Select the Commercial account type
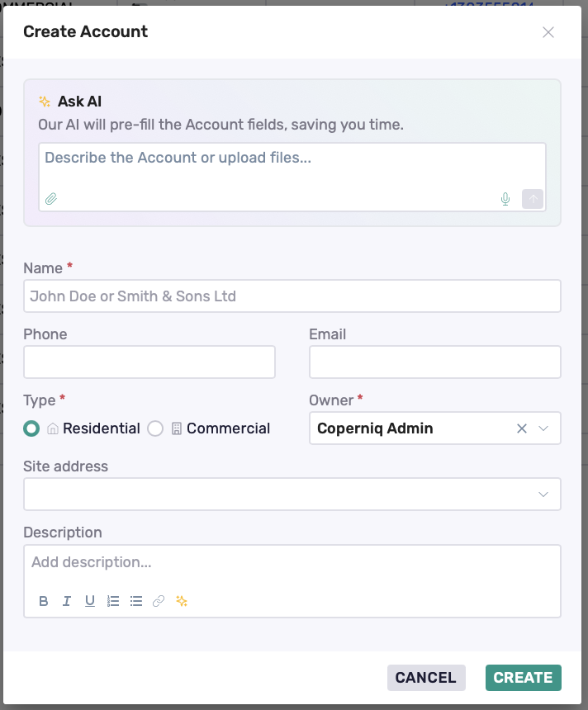Screen dimensions: 588x710 pos(155,428)
